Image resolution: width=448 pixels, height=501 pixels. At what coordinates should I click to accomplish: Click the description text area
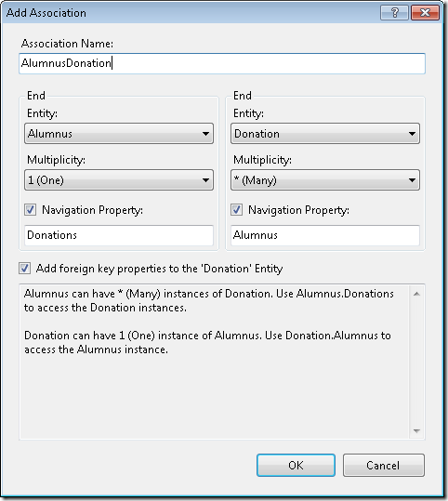[x=215, y=362]
